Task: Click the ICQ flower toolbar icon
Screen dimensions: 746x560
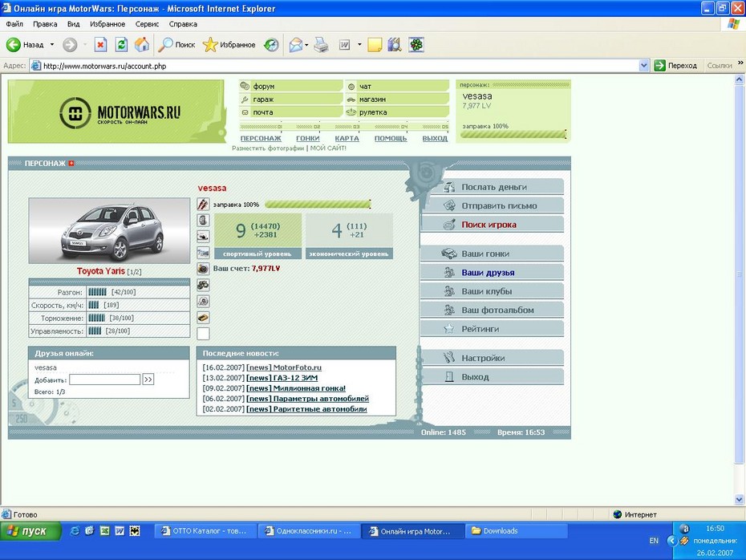Action: tap(416, 45)
